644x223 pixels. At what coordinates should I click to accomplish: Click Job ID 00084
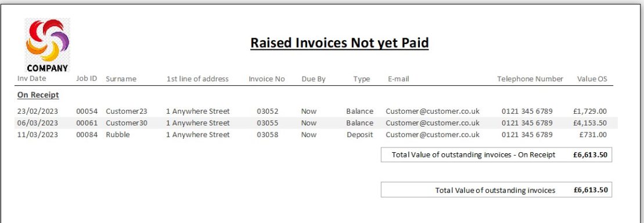[87, 135]
